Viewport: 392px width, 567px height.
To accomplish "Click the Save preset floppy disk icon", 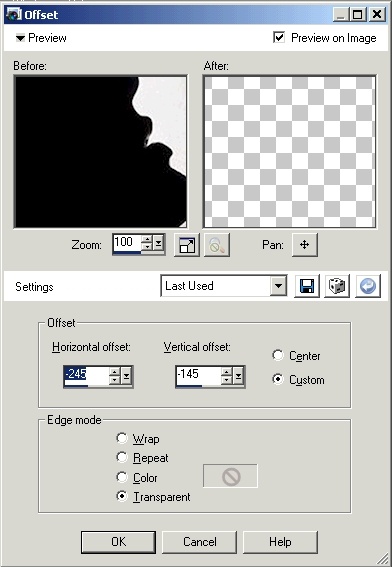I will (x=307, y=286).
